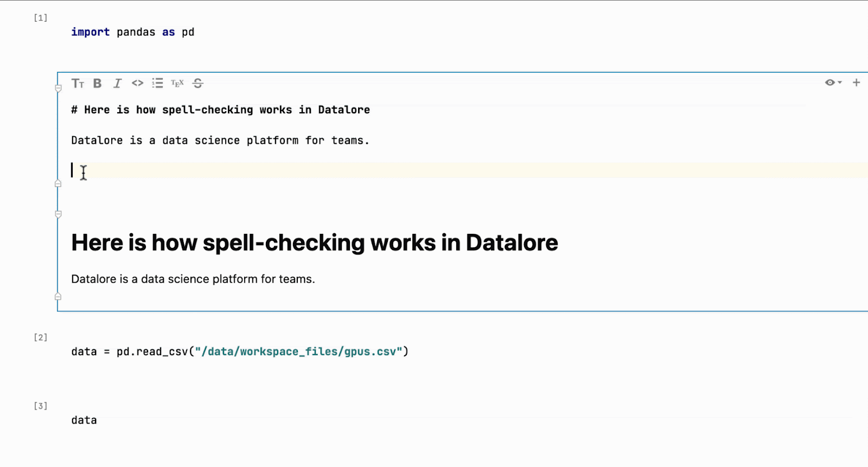868x467 pixels.
Task: Click the rendered 'Here is how spell-checking works' heading
Action: click(x=314, y=243)
